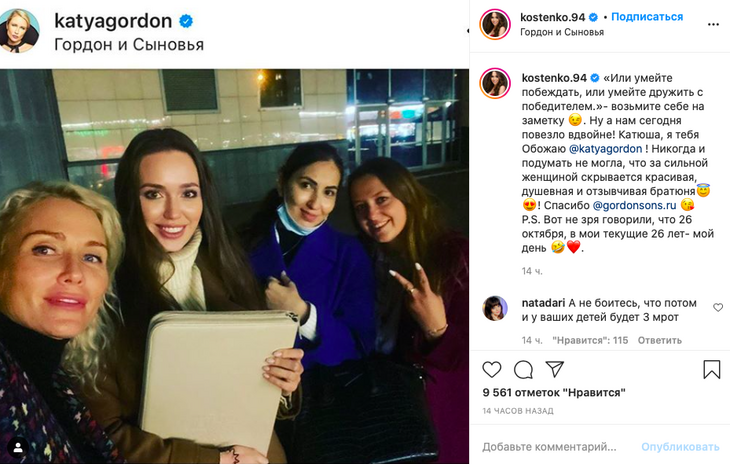
Task: Share the post with the paper plane icon
Action: click(x=554, y=369)
